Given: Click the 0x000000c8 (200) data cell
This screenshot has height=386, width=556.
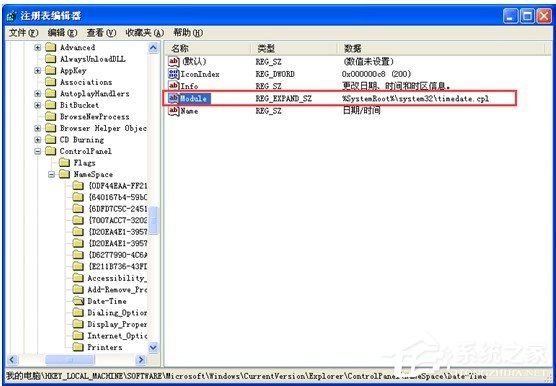Looking at the screenshot, I should [376, 74].
